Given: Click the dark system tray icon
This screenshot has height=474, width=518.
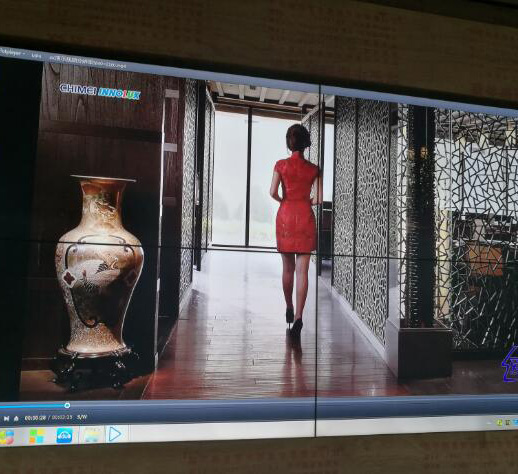Looking at the screenshot, I should coord(507,423).
